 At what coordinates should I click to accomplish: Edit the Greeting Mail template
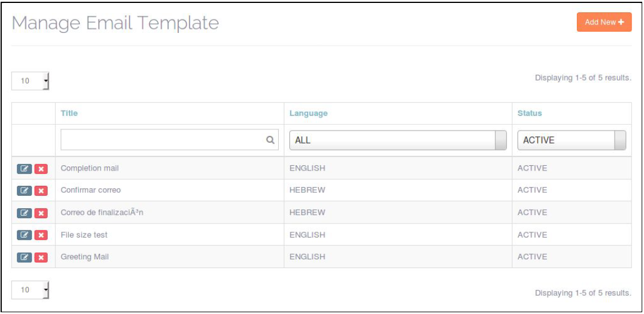click(24, 257)
